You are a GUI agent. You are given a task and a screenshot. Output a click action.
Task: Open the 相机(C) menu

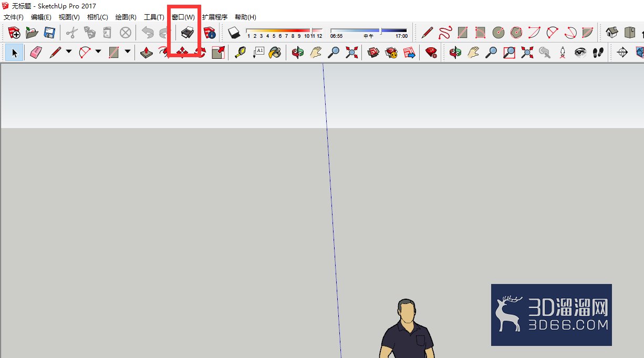(98, 17)
